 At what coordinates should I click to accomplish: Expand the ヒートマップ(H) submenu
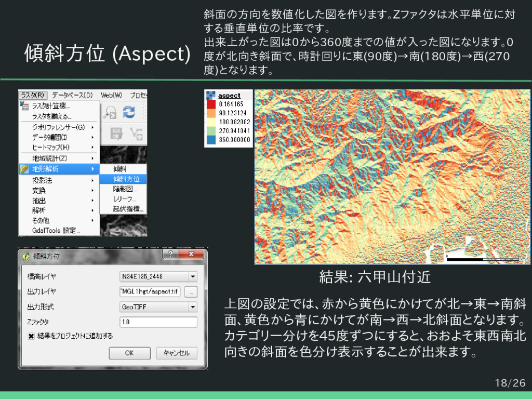[59, 147]
